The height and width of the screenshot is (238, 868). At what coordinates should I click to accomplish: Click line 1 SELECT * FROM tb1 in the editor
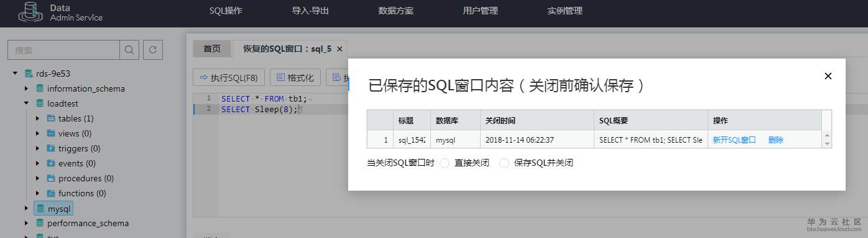(264, 98)
